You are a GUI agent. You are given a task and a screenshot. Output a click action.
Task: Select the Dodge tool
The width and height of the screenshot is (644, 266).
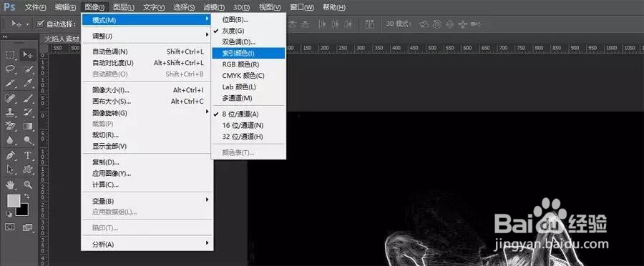point(28,140)
